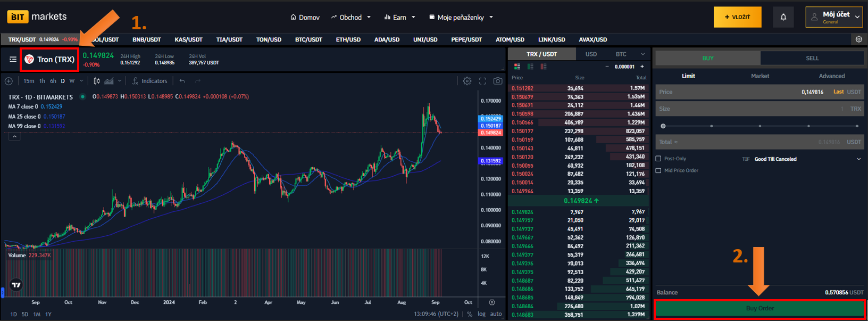Redo the chart action

coord(197,81)
